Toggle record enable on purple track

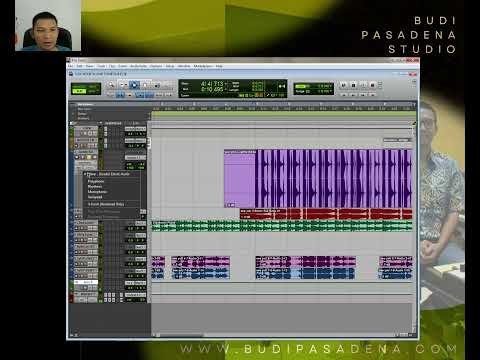(x=77, y=157)
